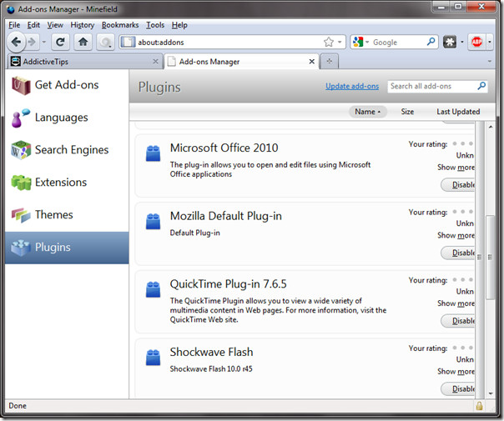Screen dimensions: 504x421
Task: Open the Languages category
Action: pyautogui.click(x=67, y=118)
